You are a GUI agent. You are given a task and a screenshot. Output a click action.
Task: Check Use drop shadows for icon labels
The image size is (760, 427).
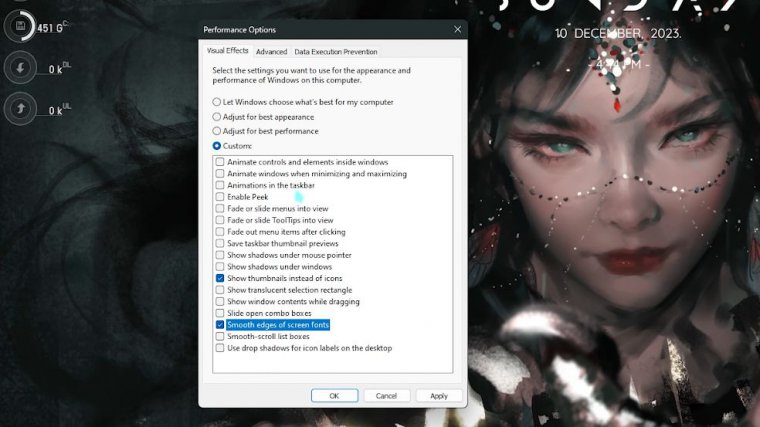[x=220, y=348]
